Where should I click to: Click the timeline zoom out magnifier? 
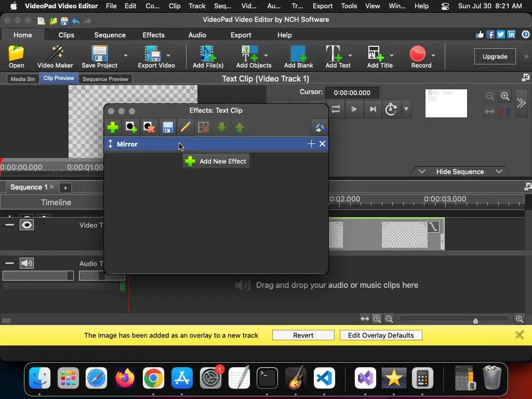389,319
